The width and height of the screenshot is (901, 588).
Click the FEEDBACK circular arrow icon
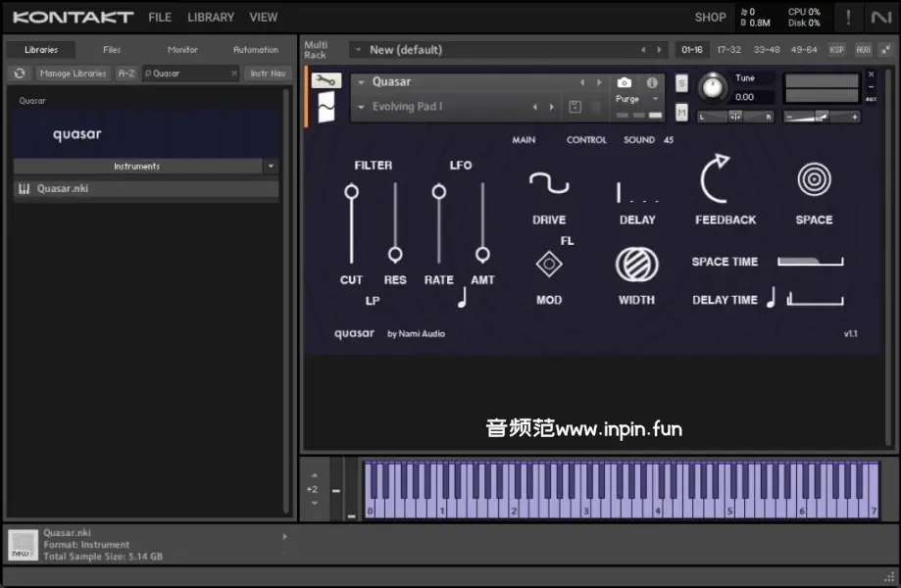(717, 180)
